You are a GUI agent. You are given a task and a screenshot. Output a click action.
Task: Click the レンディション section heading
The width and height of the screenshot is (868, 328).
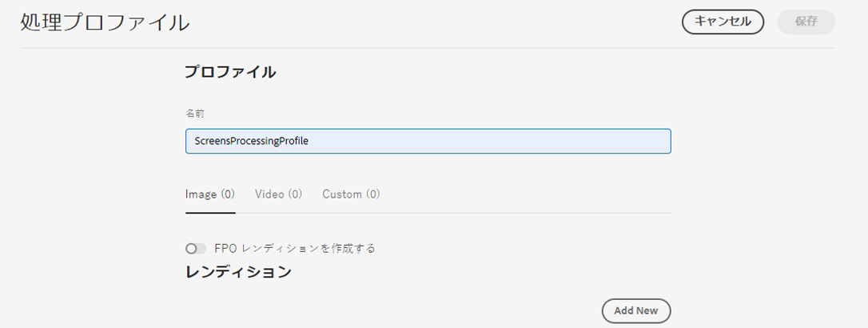[238, 272]
